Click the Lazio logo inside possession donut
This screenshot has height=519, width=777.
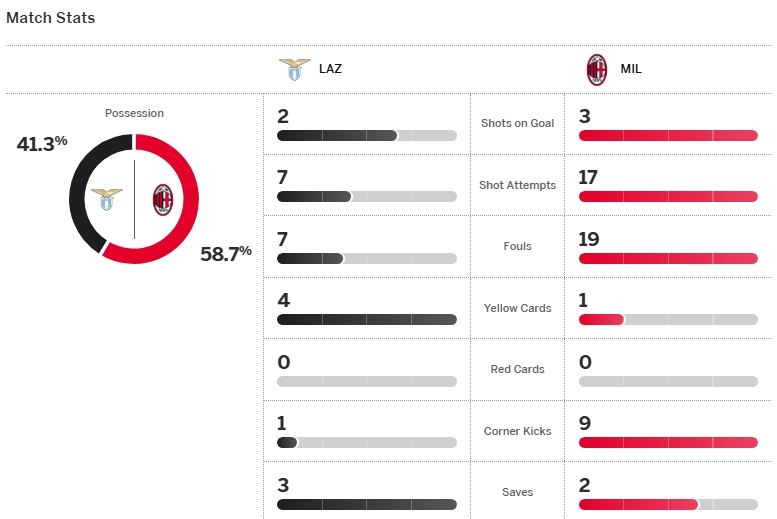[x=106, y=199]
